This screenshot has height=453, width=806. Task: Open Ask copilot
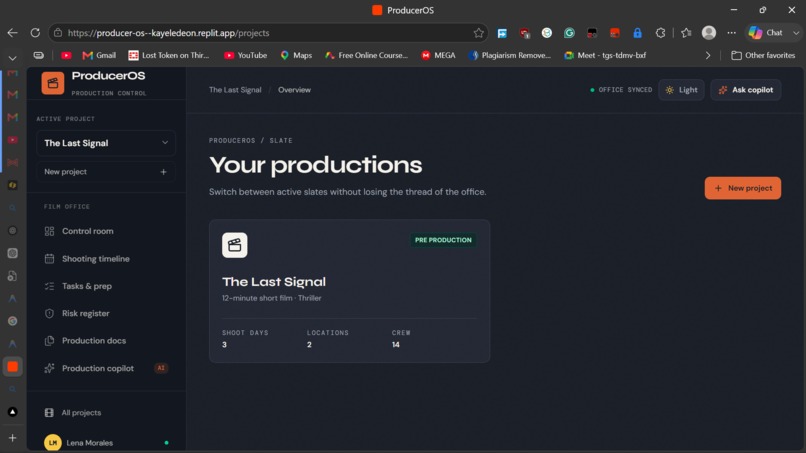tap(746, 90)
